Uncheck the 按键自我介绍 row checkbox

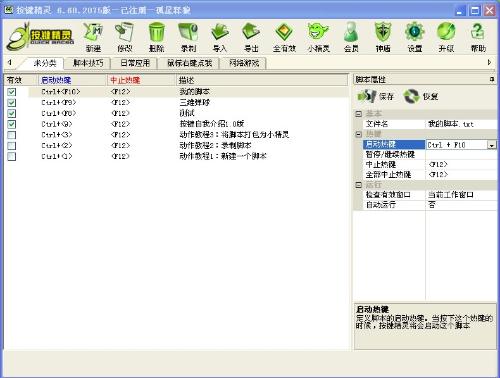[x=12, y=124]
